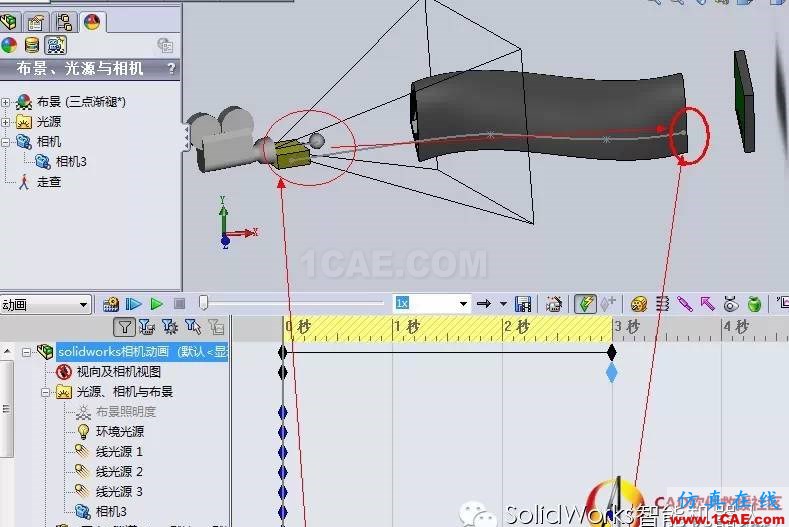Click the View Decals icon
Screen dimensions: 789x527
pos(32,45)
